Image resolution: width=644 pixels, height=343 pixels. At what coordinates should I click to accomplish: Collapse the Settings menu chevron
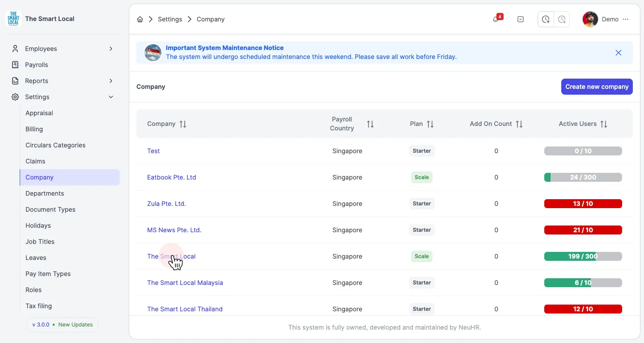(x=111, y=97)
